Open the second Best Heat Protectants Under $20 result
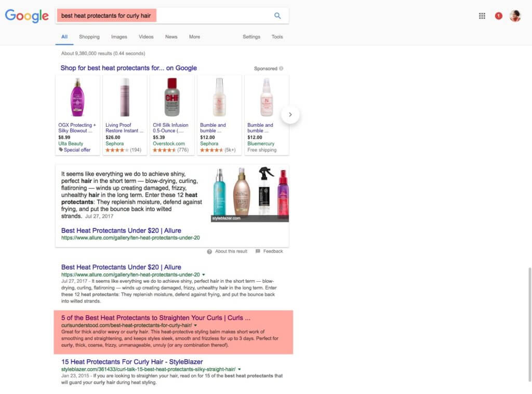The width and height of the screenshot is (532, 394). click(x=121, y=267)
